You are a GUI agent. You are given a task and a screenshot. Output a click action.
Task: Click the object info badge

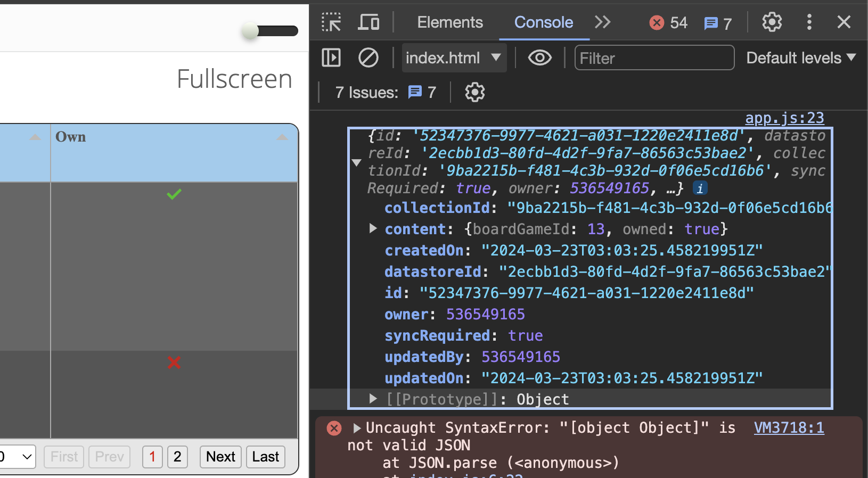point(700,188)
